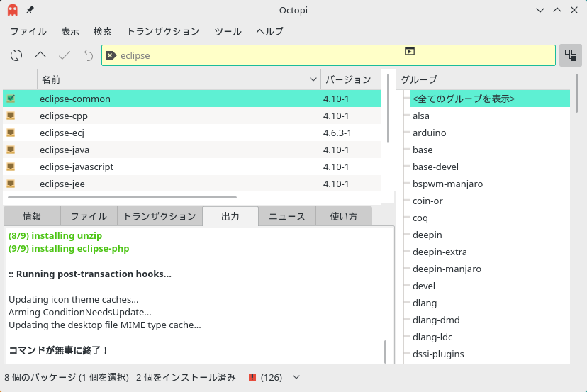This screenshot has height=392, width=587.
Task: Clear the eclipse search text icon
Action: point(111,55)
